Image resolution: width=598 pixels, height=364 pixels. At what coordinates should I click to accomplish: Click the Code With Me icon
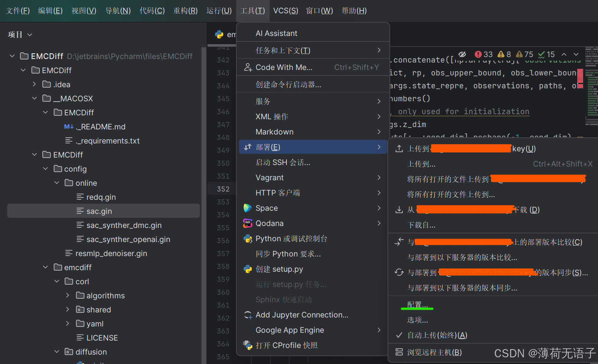pos(248,67)
